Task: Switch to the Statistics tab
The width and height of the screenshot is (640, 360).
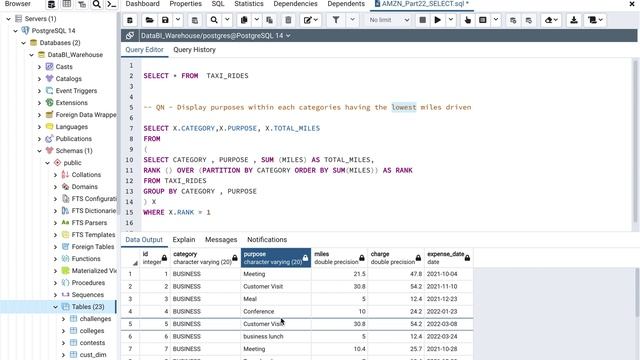Action: click(x=249, y=4)
